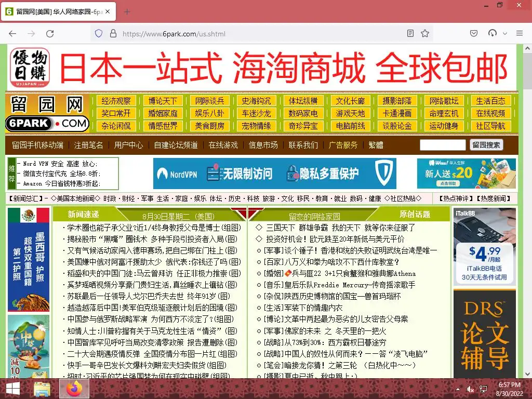
Task: Click the site search text box
Action: pos(443,145)
